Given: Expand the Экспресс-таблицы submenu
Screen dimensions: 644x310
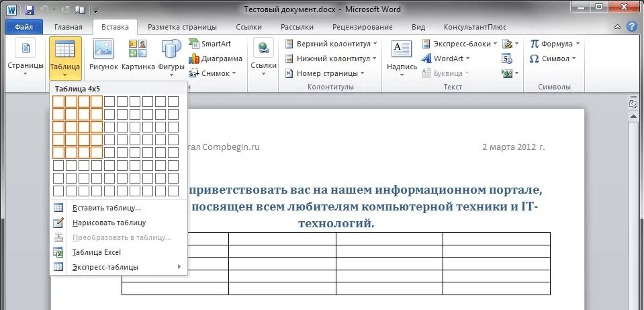Looking at the screenshot, I should point(118,267).
